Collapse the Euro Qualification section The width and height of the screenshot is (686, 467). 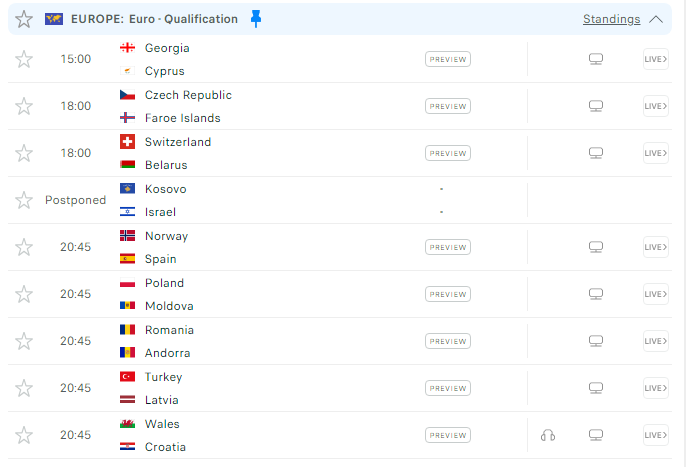[x=656, y=19]
